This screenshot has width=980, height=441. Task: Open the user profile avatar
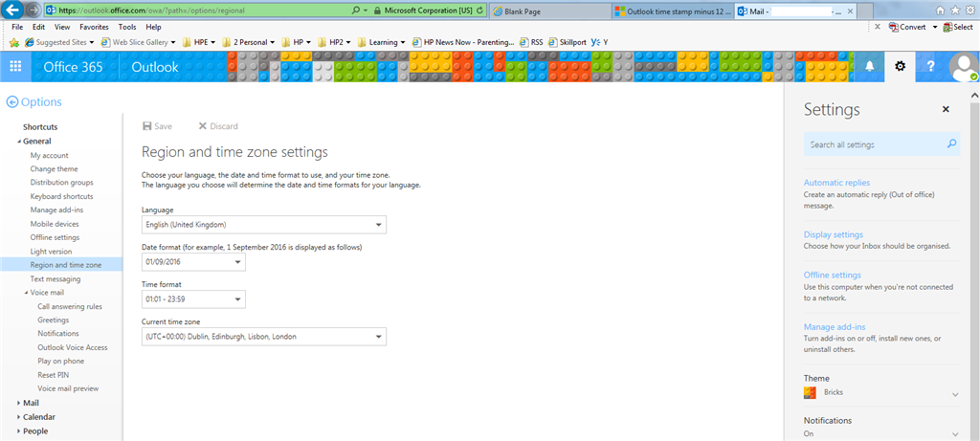pyautogui.click(x=964, y=67)
